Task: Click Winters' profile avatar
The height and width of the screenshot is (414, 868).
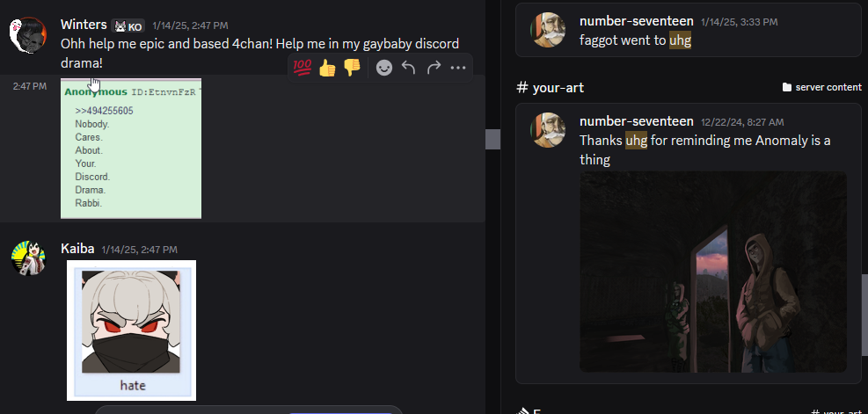Action: coord(27,35)
